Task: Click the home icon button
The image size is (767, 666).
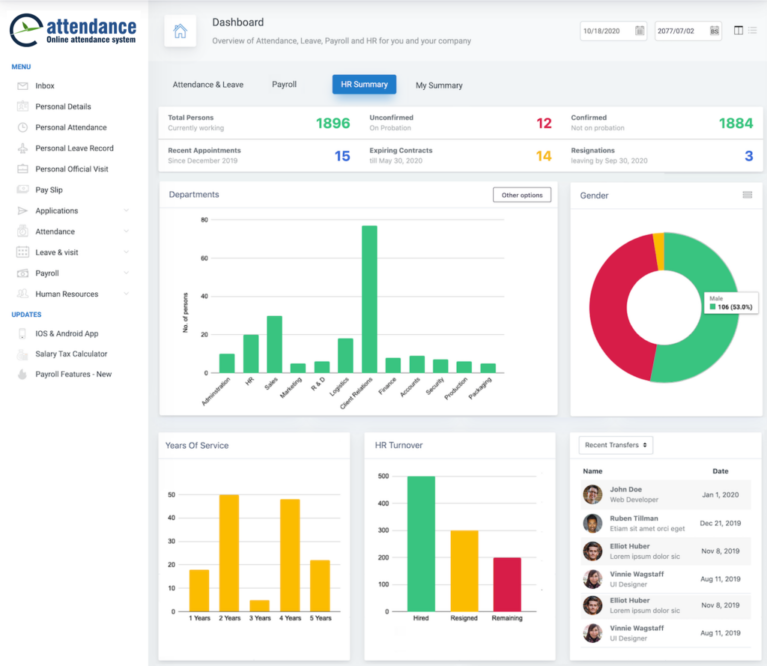Action: 180,31
